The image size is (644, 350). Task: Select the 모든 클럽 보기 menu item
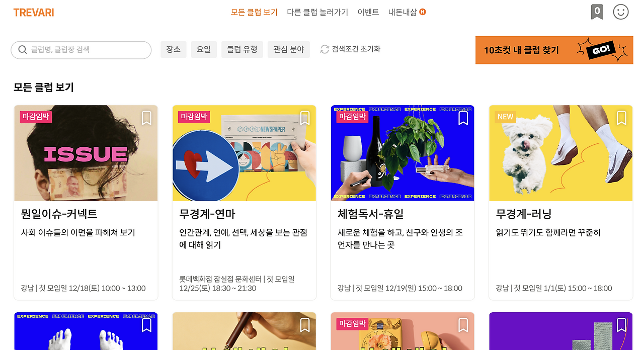[x=254, y=12]
